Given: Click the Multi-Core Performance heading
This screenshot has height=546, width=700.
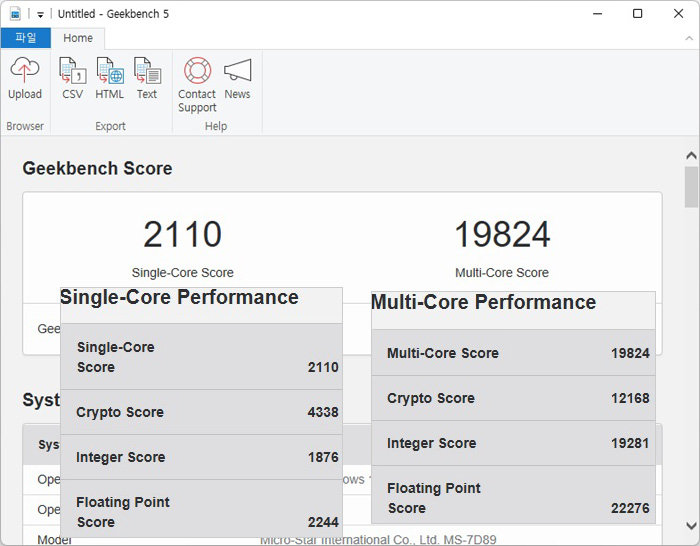Looking at the screenshot, I should (483, 302).
